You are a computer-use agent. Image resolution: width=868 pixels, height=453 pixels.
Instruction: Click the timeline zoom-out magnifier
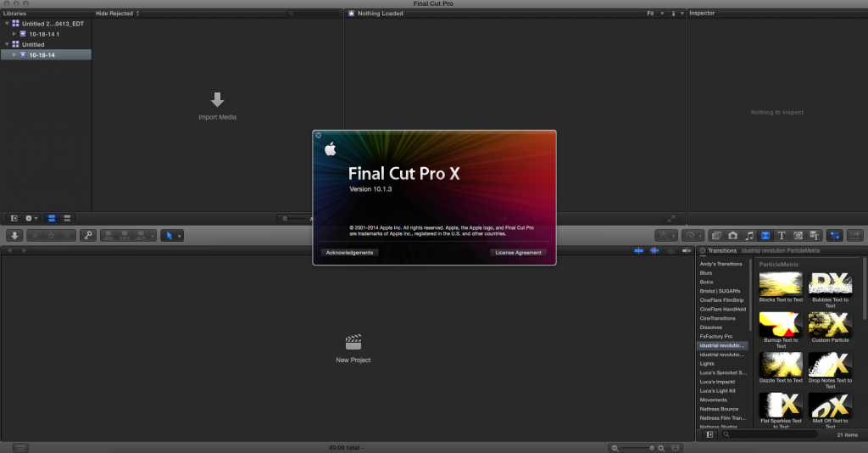pyautogui.click(x=615, y=448)
